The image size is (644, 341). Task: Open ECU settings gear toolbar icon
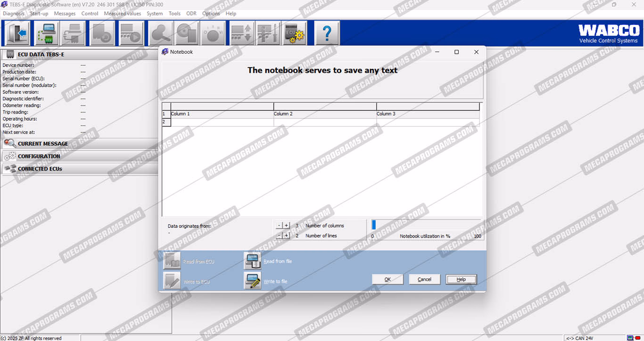(x=295, y=33)
